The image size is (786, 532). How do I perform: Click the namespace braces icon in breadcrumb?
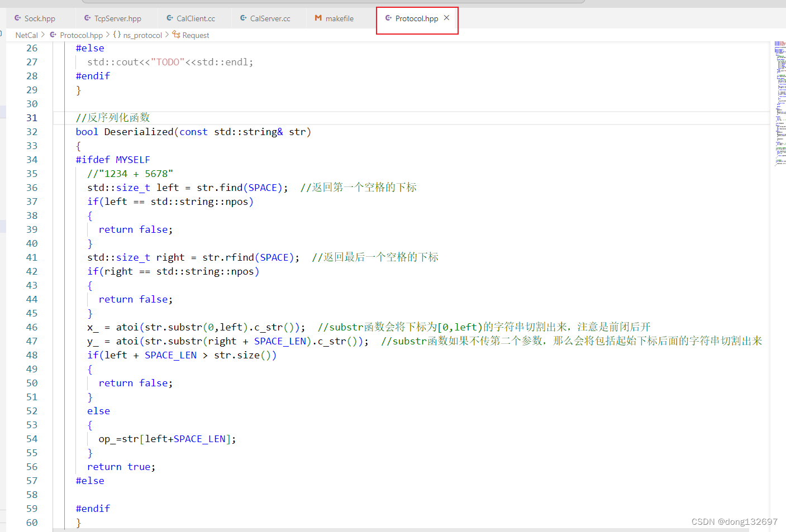[x=117, y=35]
